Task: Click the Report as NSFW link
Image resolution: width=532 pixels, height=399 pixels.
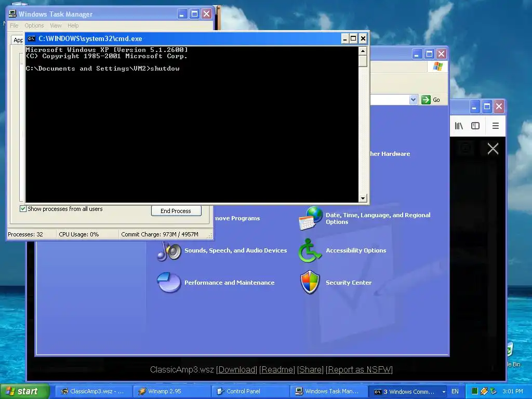Action: point(360,369)
